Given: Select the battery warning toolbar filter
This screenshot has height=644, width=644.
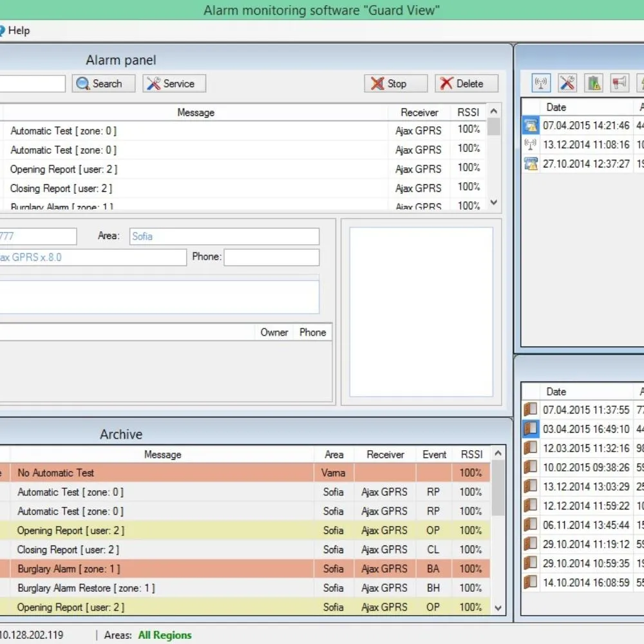Looking at the screenshot, I should coord(594,83).
